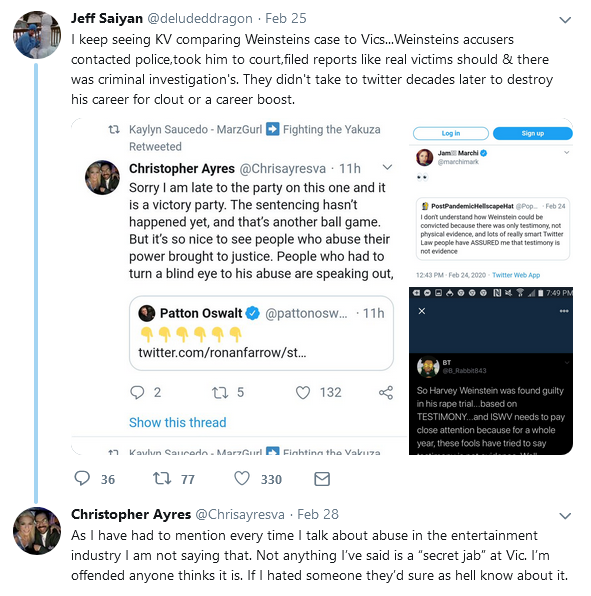Click the Log in button

tap(451, 133)
